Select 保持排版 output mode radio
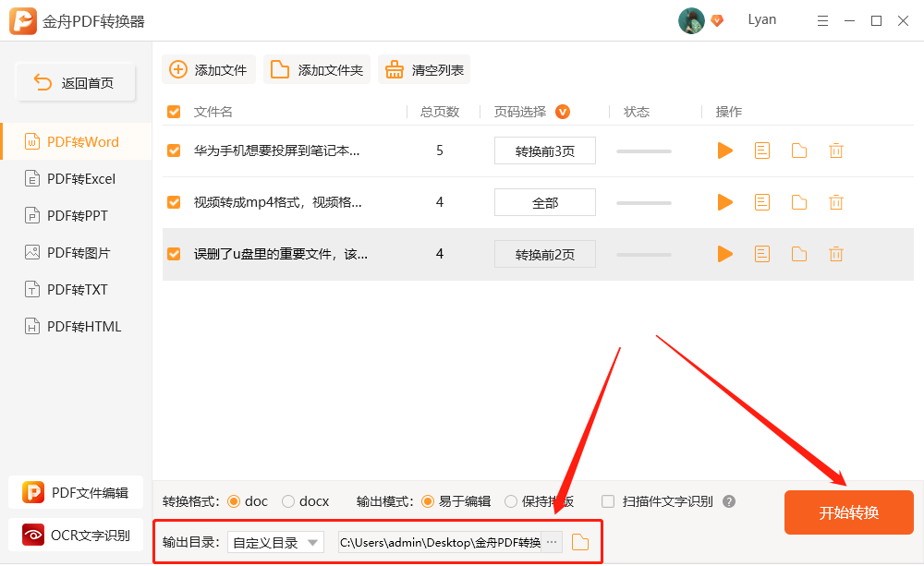This screenshot has height=566, width=924. (x=511, y=501)
